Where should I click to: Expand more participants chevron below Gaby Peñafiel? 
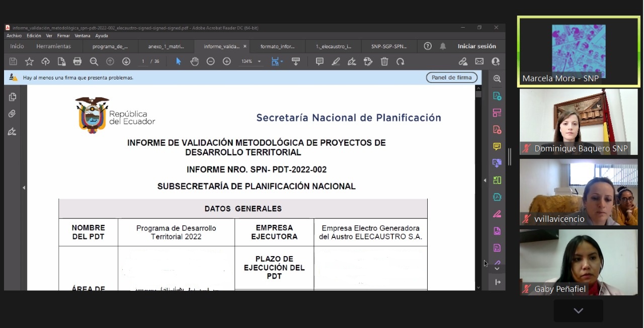coord(578,311)
